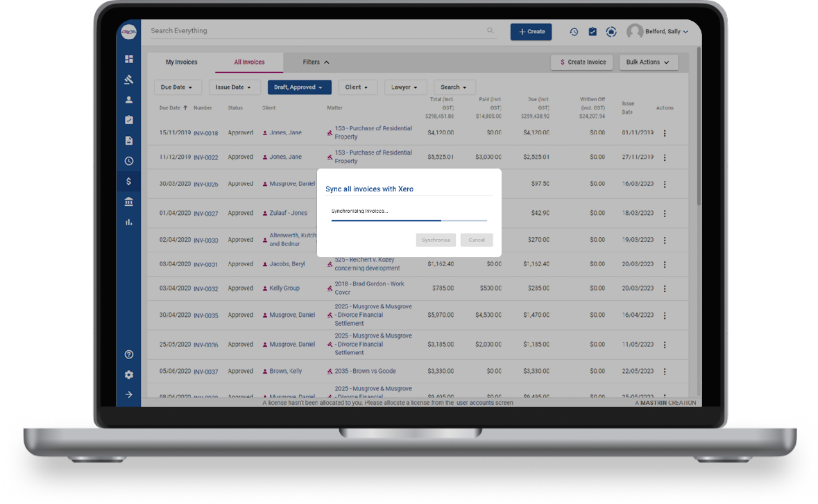Collapse the Filters section
This screenshot has width=818, height=504.
[x=316, y=62]
